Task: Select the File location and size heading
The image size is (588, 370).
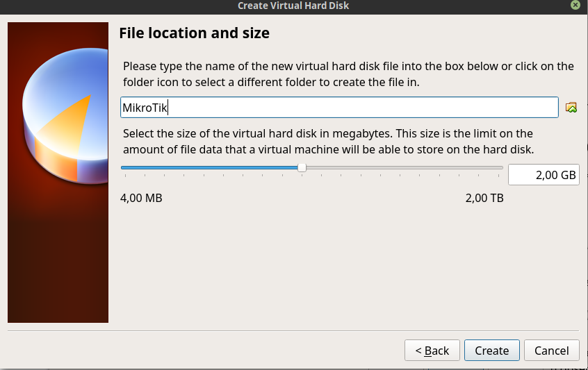Action: tap(195, 33)
